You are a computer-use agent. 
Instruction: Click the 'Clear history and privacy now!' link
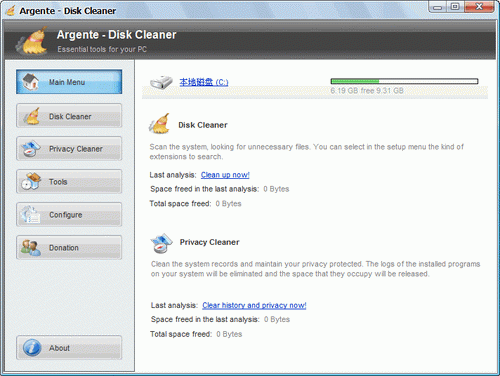click(x=254, y=305)
